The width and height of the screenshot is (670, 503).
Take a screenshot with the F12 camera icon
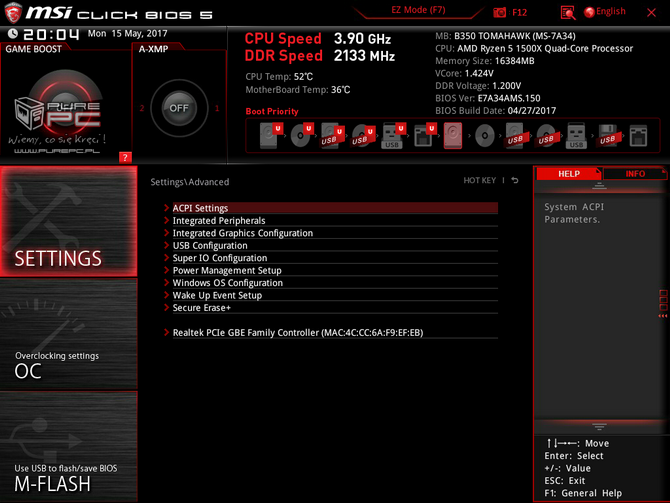[500, 12]
